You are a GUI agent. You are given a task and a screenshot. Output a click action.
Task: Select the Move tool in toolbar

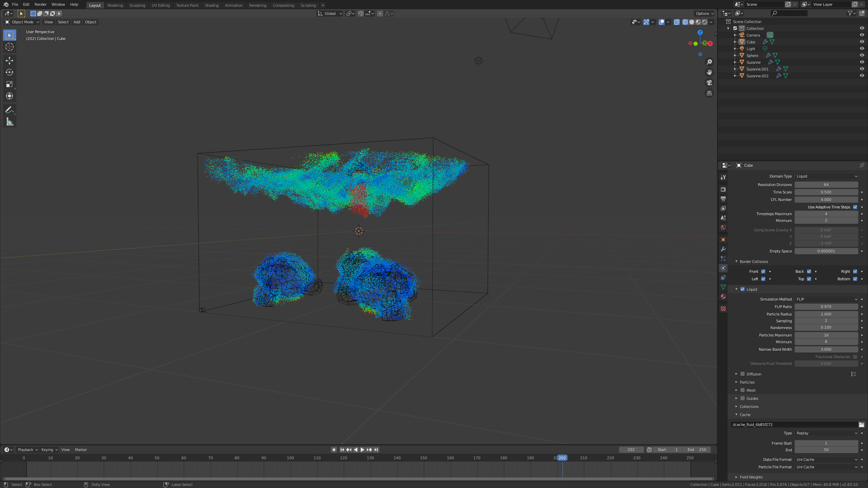click(x=9, y=60)
